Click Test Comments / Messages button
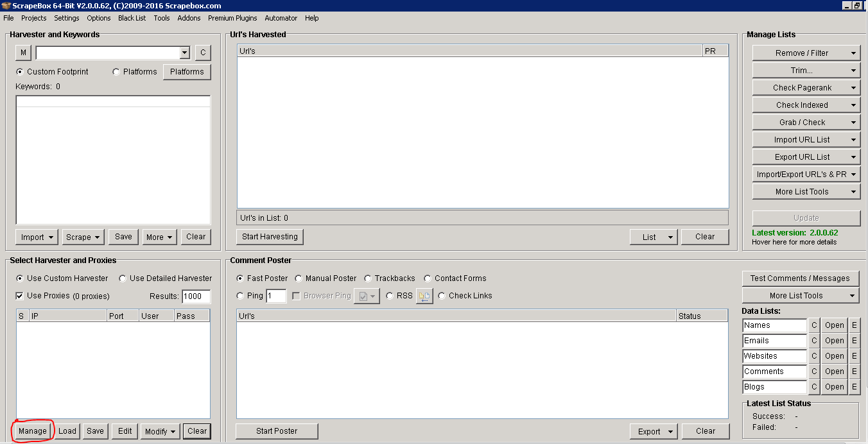 801,278
